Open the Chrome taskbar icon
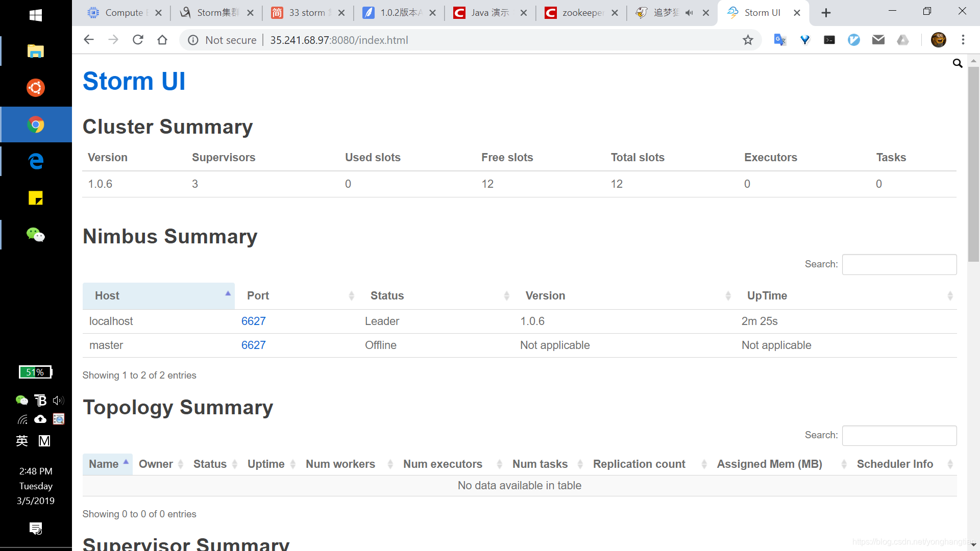The height and width of the screenshot is (551, 980). (36, 124)
